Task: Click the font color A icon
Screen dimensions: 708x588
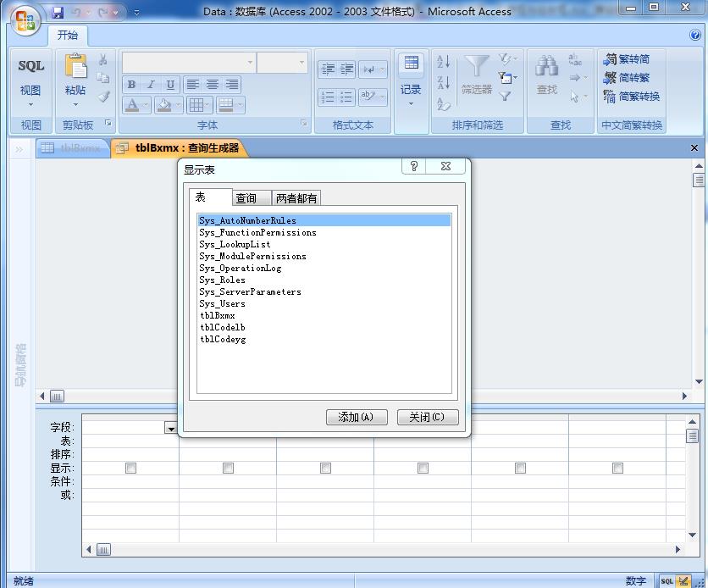Action: pos(132,105)
